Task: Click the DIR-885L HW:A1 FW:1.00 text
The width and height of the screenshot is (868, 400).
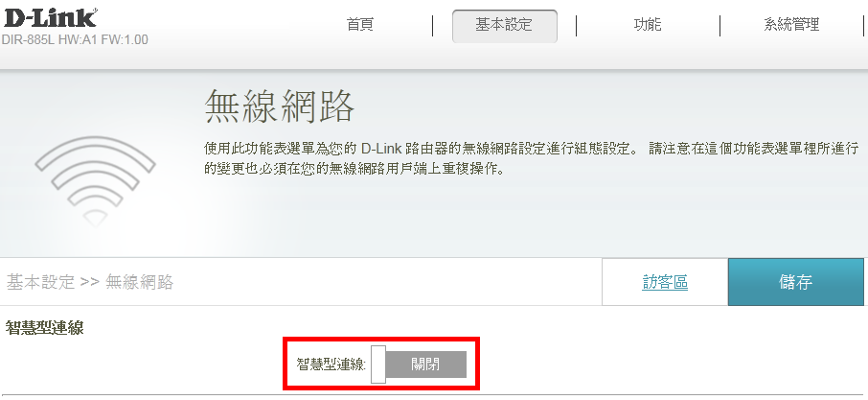Action: 75,40
